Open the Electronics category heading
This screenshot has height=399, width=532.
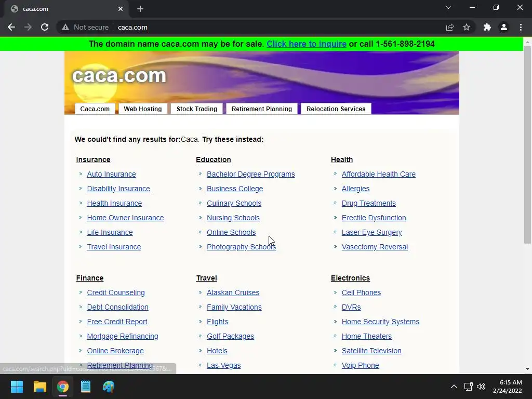(x=351, y=278)
